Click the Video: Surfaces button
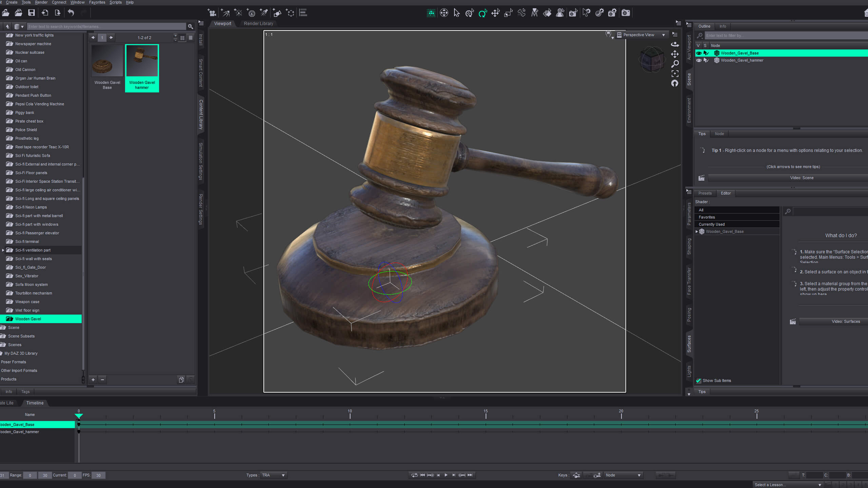 pyautogui.click(x=846, y=322)
